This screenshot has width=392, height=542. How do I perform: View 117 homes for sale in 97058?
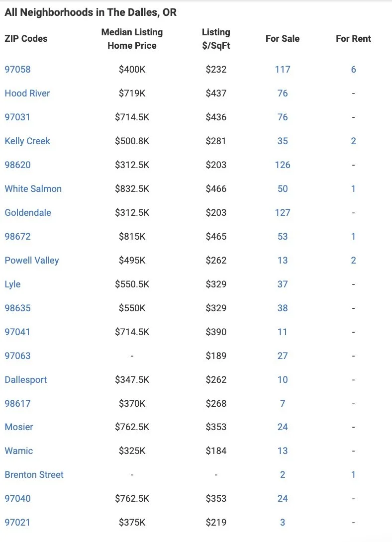click(x=283, y=70)
